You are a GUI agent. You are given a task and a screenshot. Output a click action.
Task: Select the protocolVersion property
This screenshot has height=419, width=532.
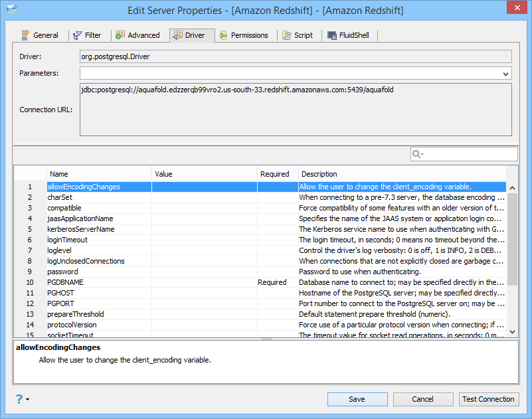click(260, 325)
